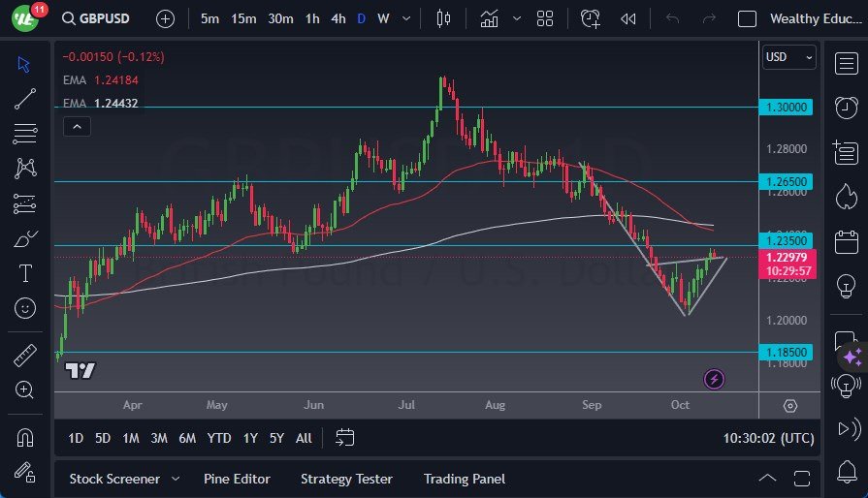Viewport: 868px width, 498px height.
Task: Open the Stock Screener dropdown arrow
Action: pyautogui.click(x=176, y=479)
